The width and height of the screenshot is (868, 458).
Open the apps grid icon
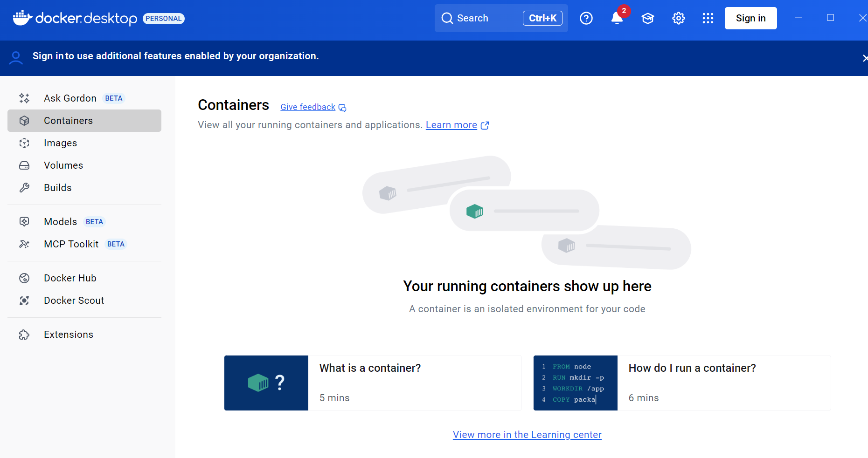708,18
